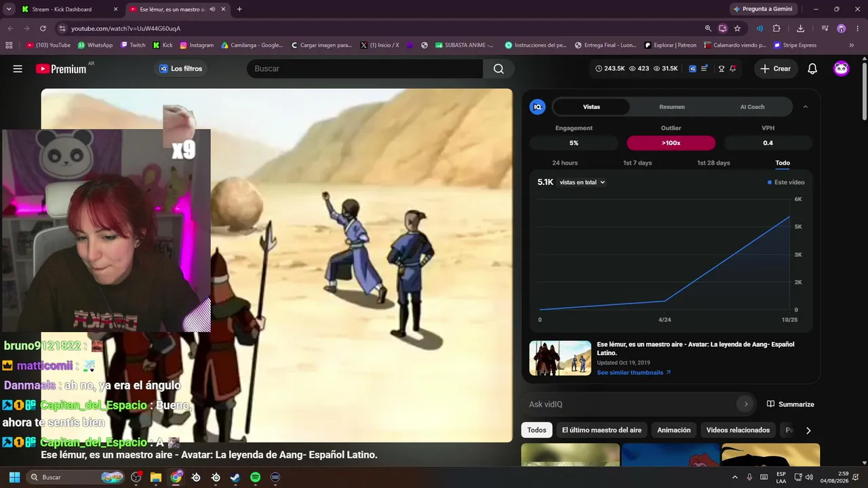Screen dimensions: 868x488
Task: Collapse the vidIQ stats panel chevron
Action: click(x=805, y=106)
